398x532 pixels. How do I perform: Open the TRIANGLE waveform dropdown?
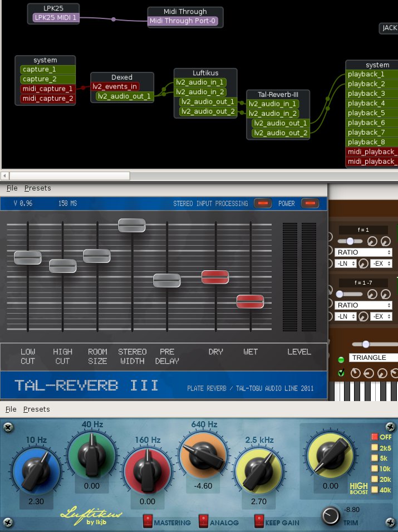tap(373, 358)
